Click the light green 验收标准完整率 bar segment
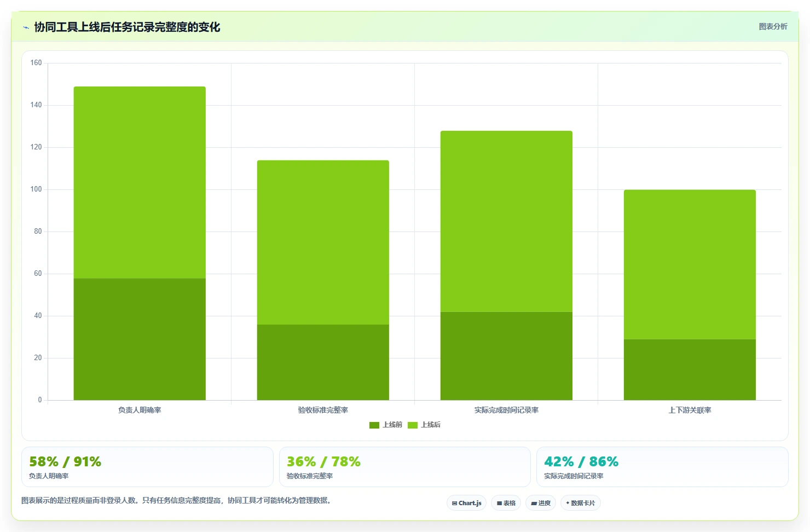This screenshot has height=532, width=810. pos(323,242)
